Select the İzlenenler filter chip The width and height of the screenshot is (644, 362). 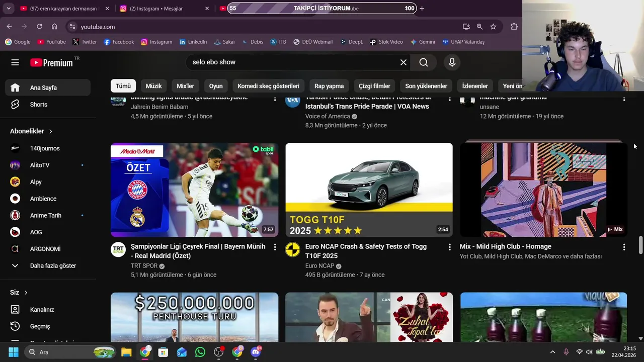click(x=475, y=86)
